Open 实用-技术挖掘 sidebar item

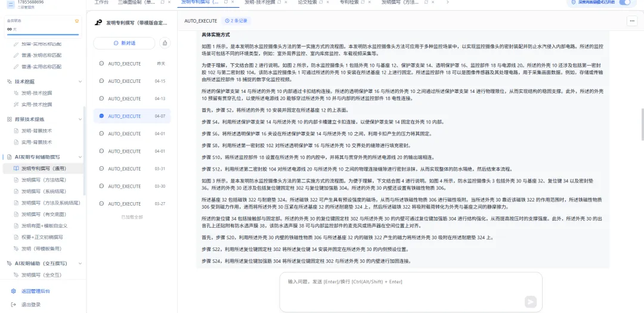coord(36,104)
